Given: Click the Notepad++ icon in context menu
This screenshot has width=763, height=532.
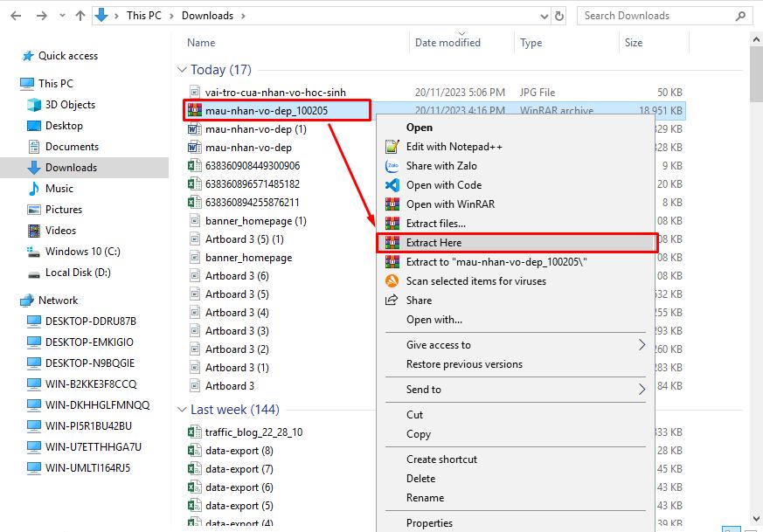Looking at the screenshot, I should [x=392, y=147].
